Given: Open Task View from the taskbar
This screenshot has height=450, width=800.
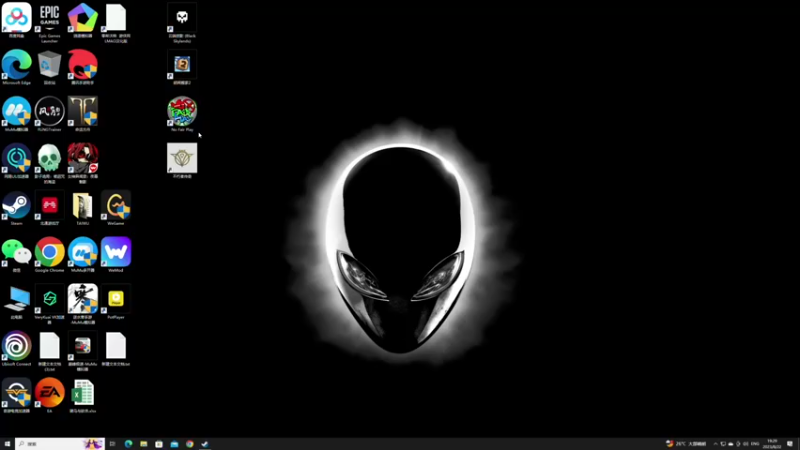Looking at the screenshot, I should click(112, 444).
